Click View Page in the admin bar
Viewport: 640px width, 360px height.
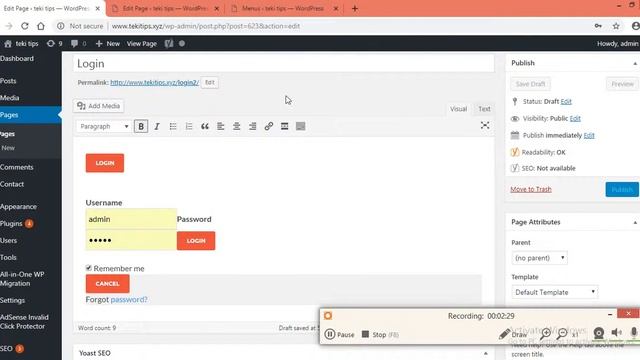(142, 44)
